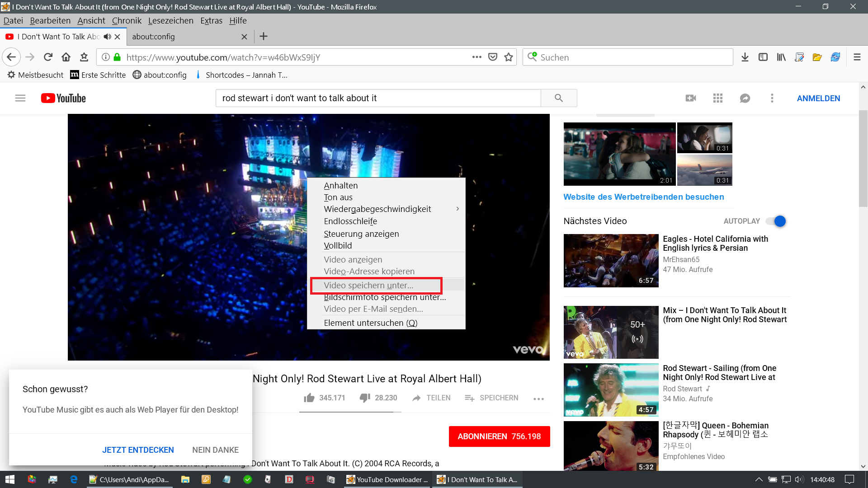
Task: Click the YouTube home logo
Action: pos(63,98)
